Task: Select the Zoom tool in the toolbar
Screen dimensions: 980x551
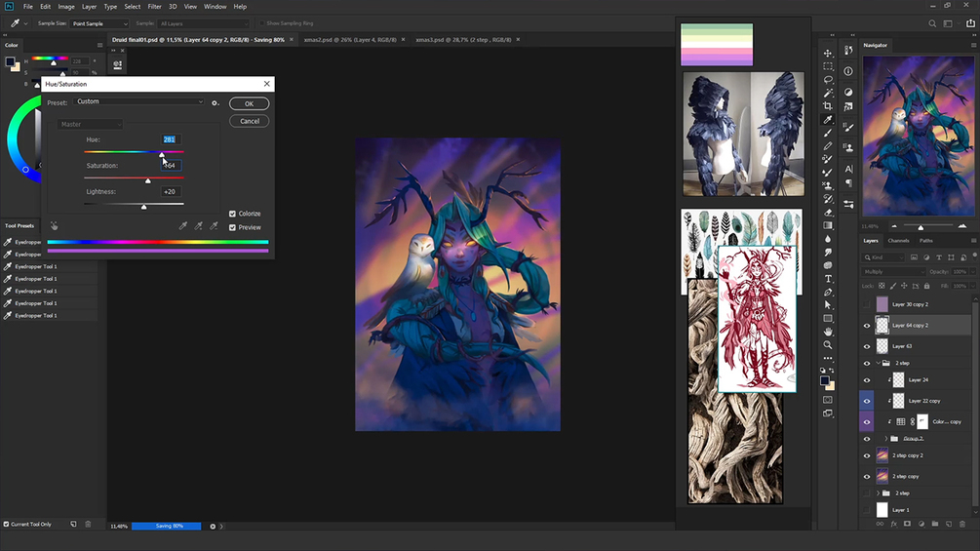Action: pyautogui.click(x=828, y=345)
